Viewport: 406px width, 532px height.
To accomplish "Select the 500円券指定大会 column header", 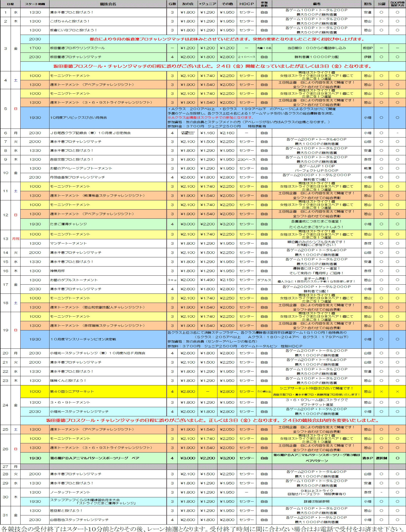I will (397, 4).
